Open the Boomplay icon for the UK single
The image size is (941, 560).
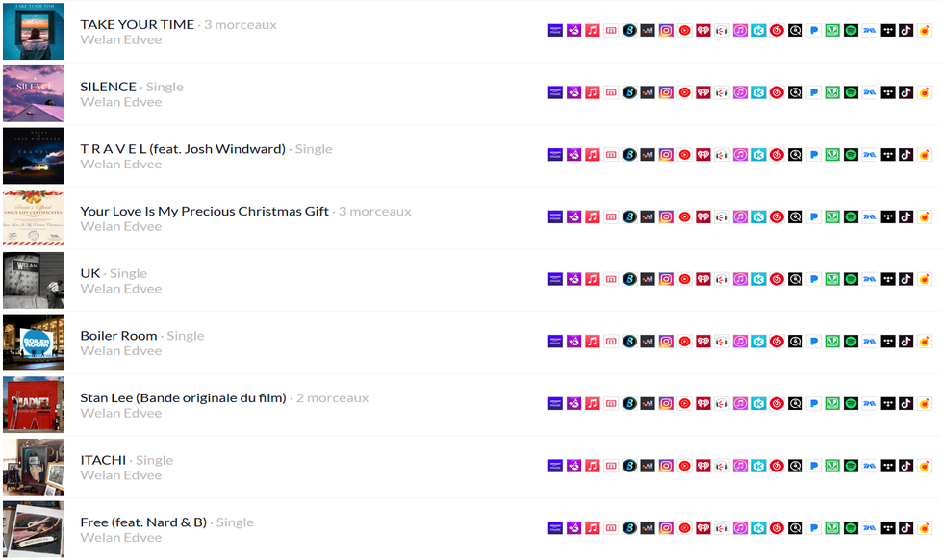click(x=629, y=279)
